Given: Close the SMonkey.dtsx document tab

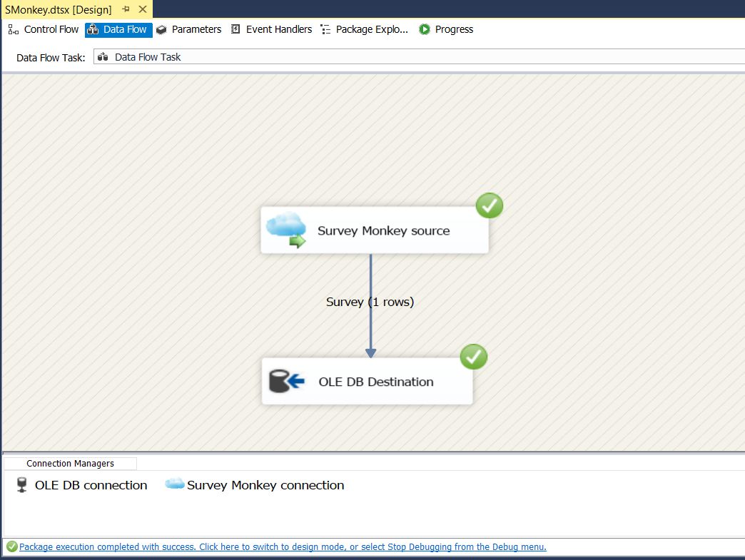Looking at the screenshot, I should [x=143, y=9].
